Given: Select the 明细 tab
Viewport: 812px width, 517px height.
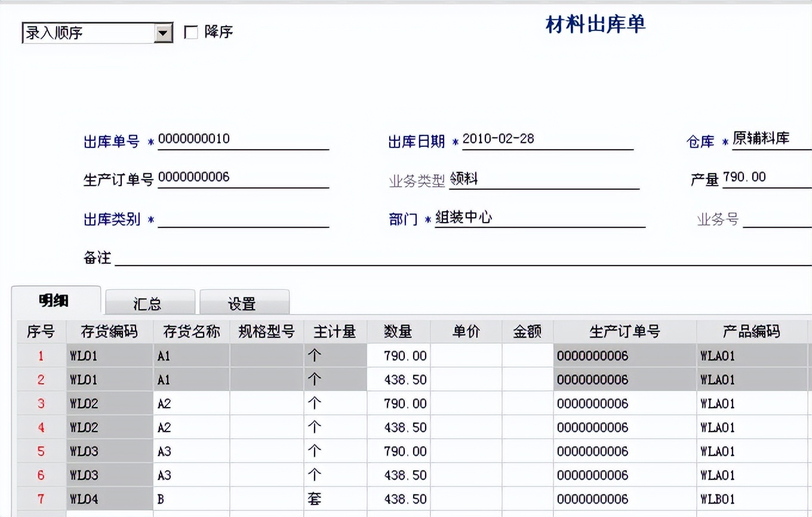Looking at the screenshot, I should (56, 301).
